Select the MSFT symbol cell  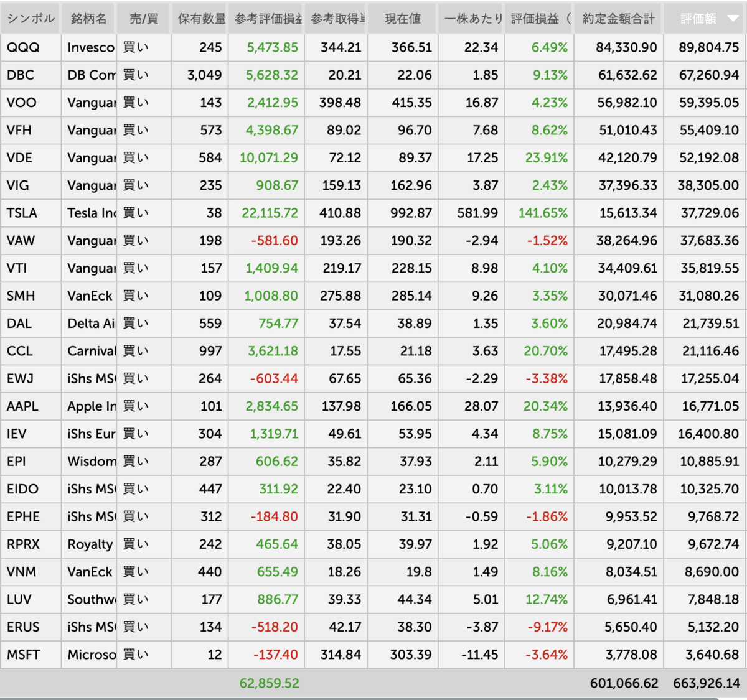pyautogui.click(x=31, y=655)
